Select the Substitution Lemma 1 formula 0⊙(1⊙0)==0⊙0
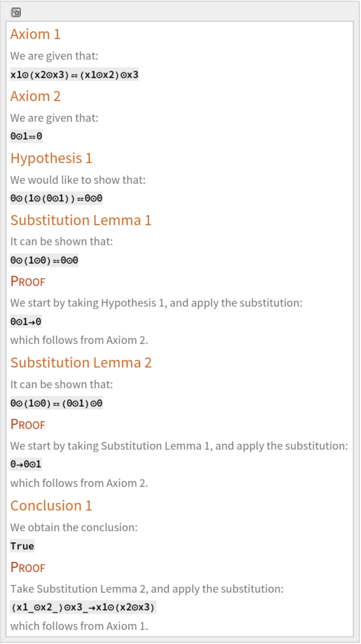The image size is (361, 644). click(44, 260)
